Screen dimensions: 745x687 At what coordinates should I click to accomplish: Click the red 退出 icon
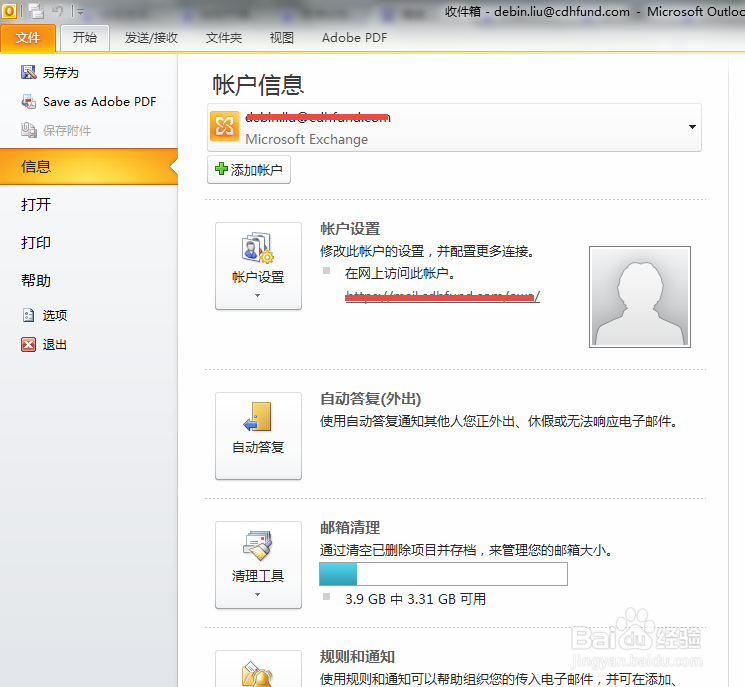point(29,344)
